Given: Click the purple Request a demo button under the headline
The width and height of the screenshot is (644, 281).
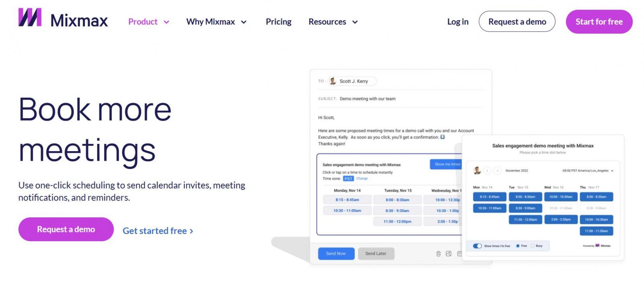Looking at the screenshot, I should click(x=66, y=229).
